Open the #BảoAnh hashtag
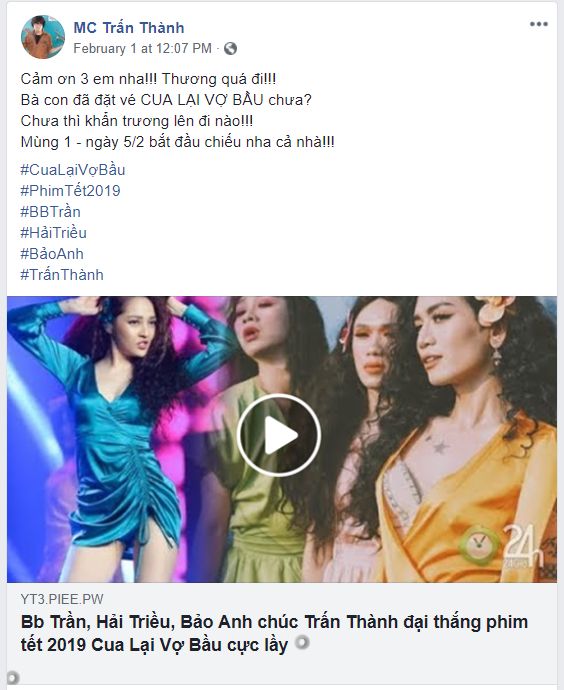Viewport: 564px width, 690px height. pos(52,254)
